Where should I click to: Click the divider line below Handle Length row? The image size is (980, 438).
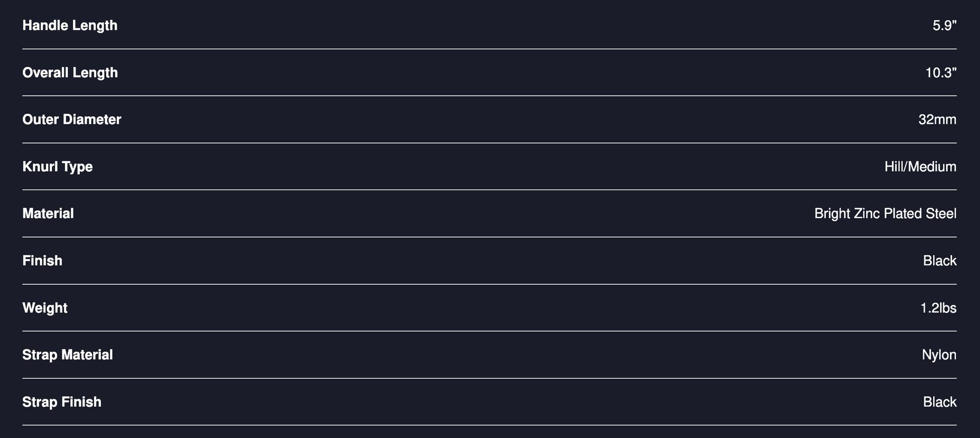pos(489,49)
